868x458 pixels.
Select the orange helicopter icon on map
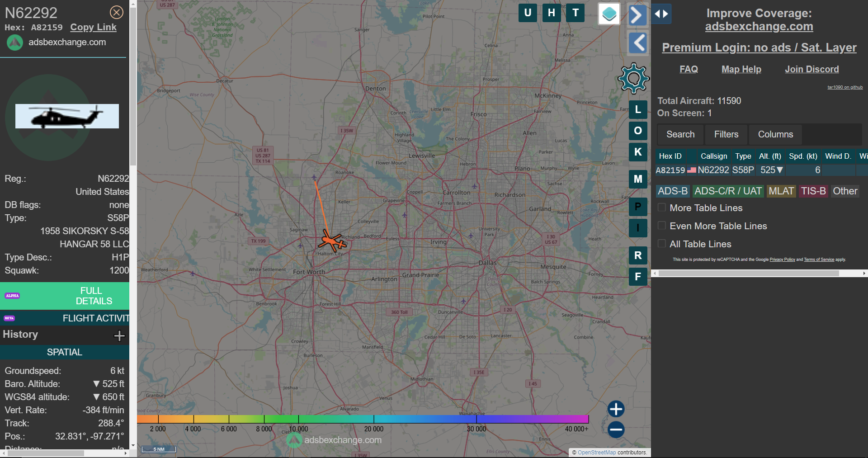333,241
